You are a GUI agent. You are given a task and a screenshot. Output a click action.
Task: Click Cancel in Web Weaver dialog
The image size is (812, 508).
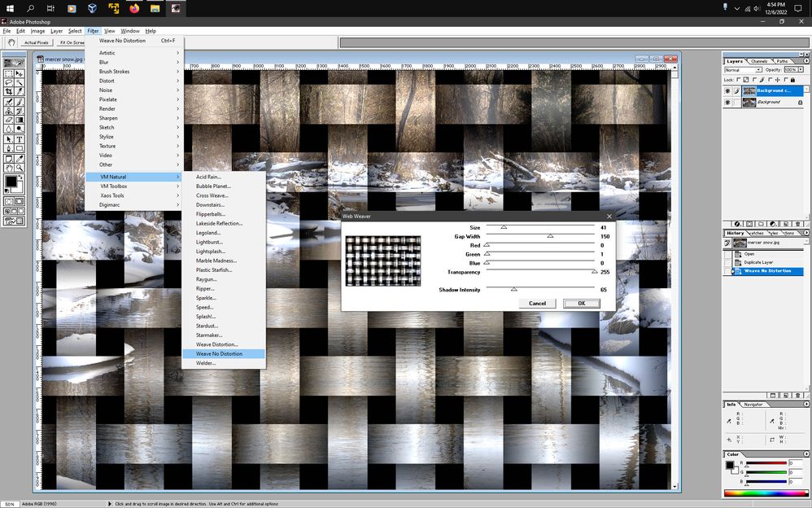(537, 304)
